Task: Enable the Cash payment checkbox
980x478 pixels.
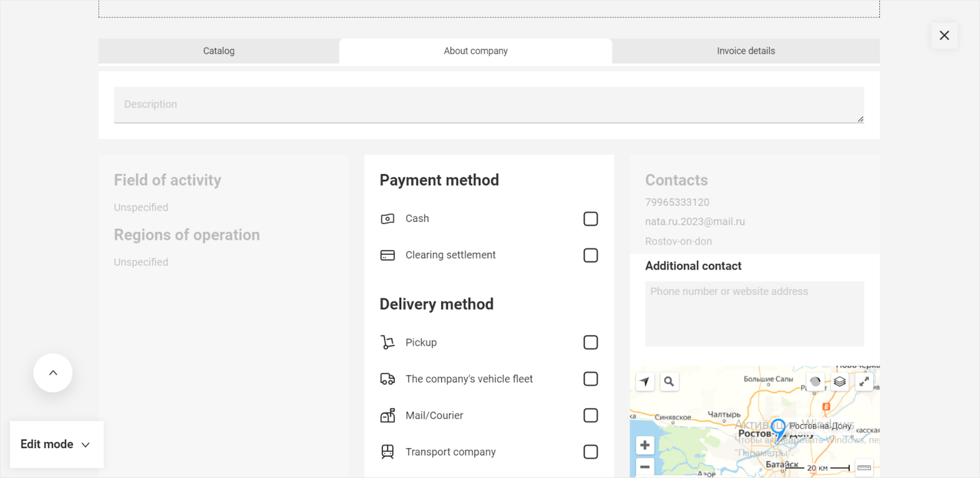Action: pyautogui.click(x=590, y=219)
